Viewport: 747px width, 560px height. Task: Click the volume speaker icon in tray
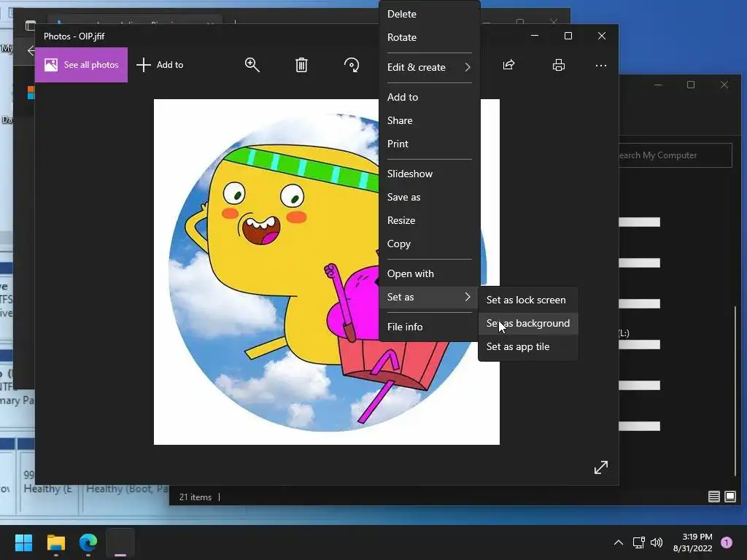[657, 542]
